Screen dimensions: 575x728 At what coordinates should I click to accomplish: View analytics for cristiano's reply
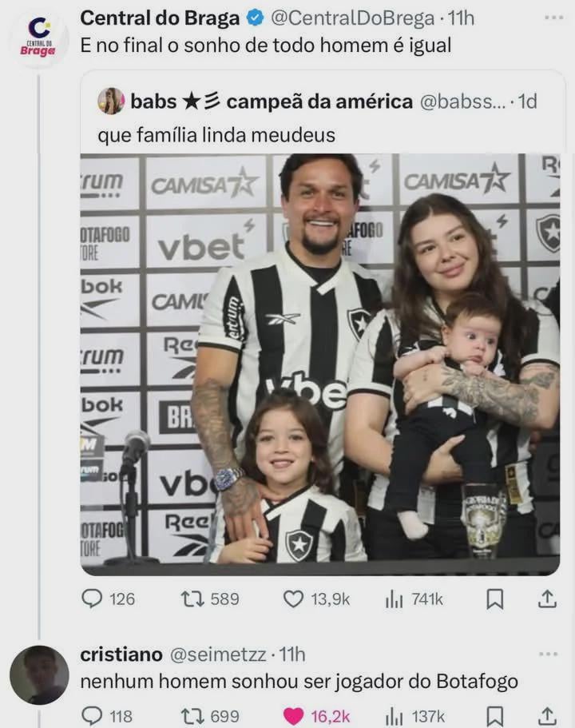(x=395, y=716)
